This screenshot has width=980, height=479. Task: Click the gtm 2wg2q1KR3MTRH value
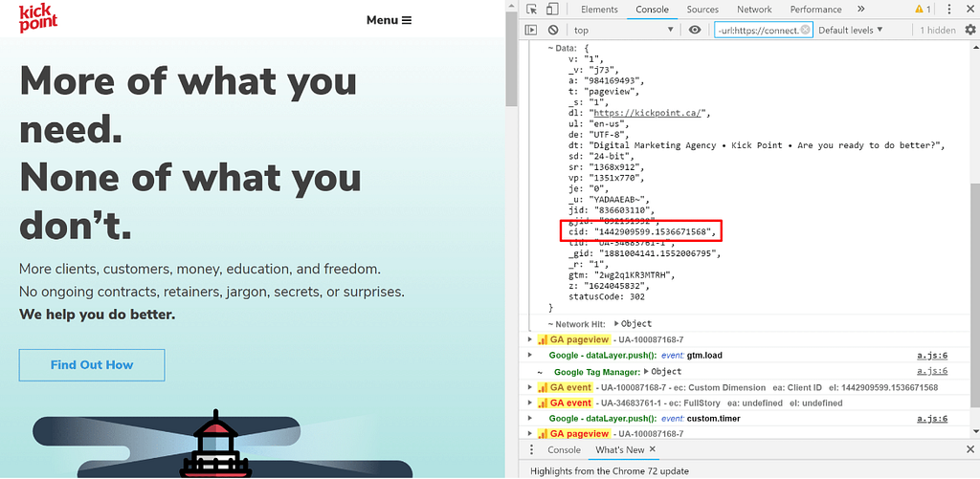(x=633, y=275)
